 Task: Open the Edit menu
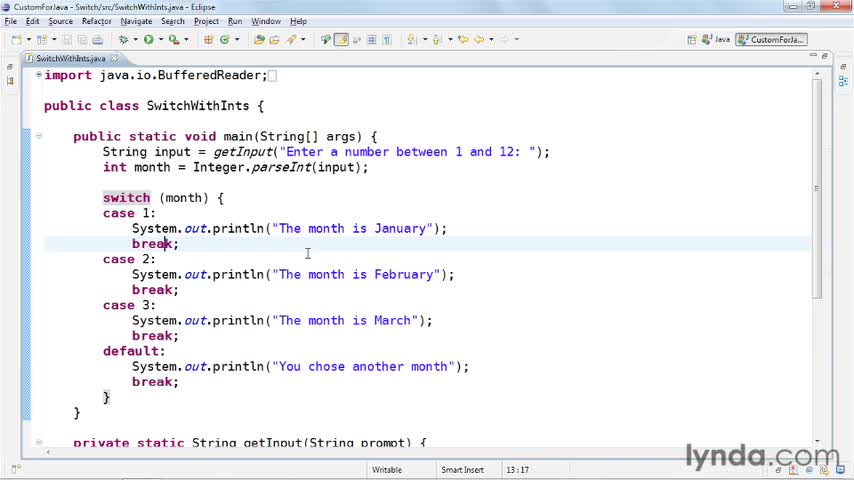pyautogui.click(x=32, y=21)
